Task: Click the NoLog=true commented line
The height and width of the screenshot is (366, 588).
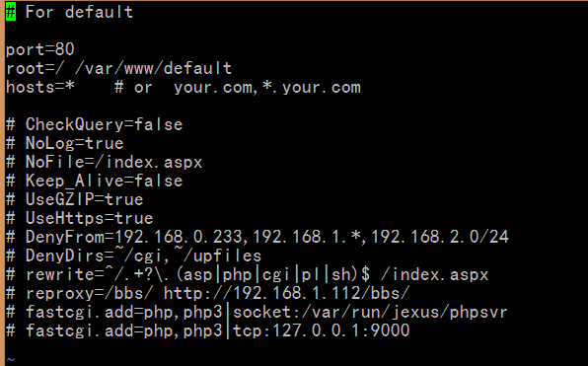Action: point(65,143)
